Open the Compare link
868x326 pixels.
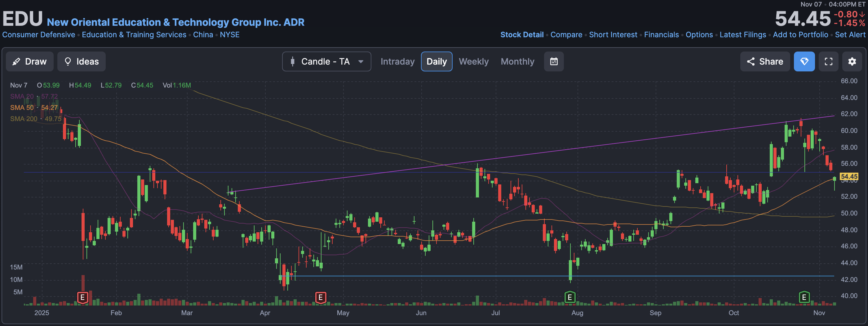[566, 35]
